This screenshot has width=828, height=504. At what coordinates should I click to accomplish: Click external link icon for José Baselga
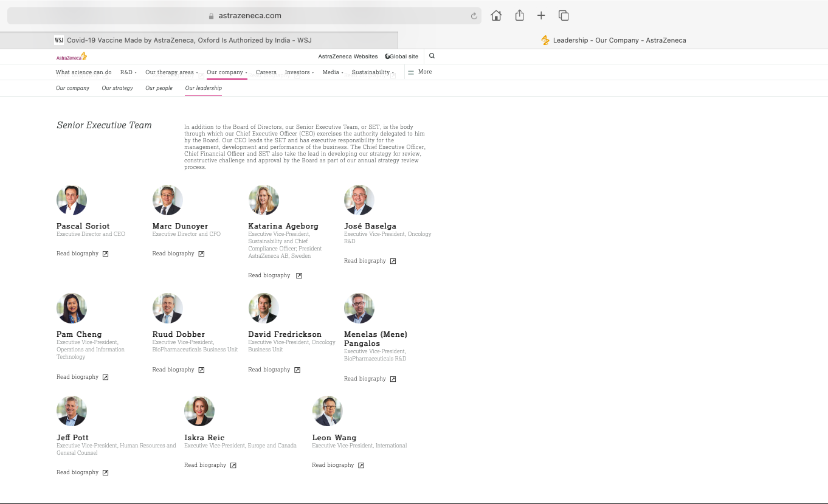pos(393,261)
